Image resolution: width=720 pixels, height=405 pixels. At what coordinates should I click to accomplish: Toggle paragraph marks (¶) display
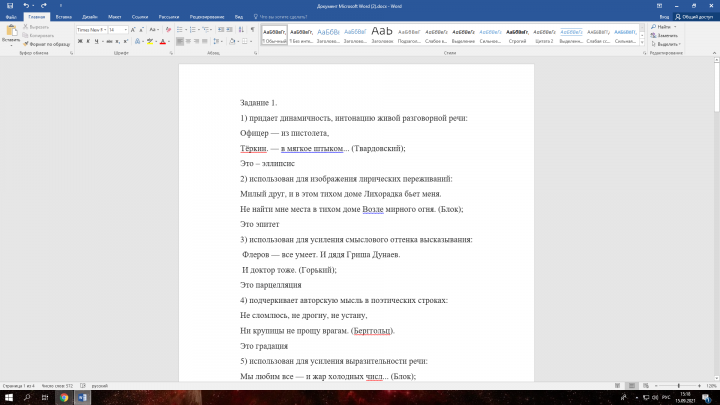click(252, 29)
